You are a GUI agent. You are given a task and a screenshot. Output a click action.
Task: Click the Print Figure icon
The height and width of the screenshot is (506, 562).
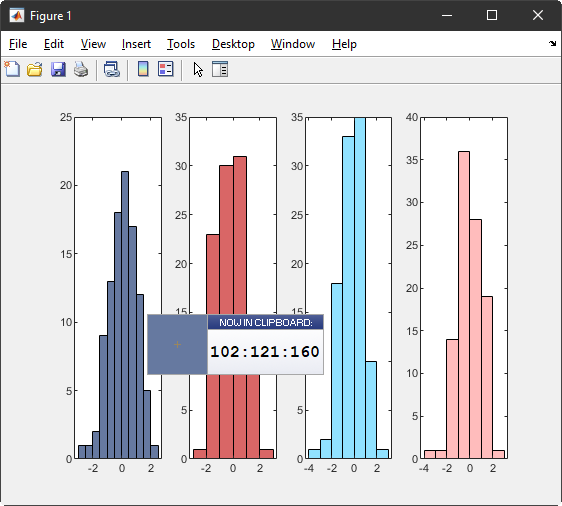(81, 69)
